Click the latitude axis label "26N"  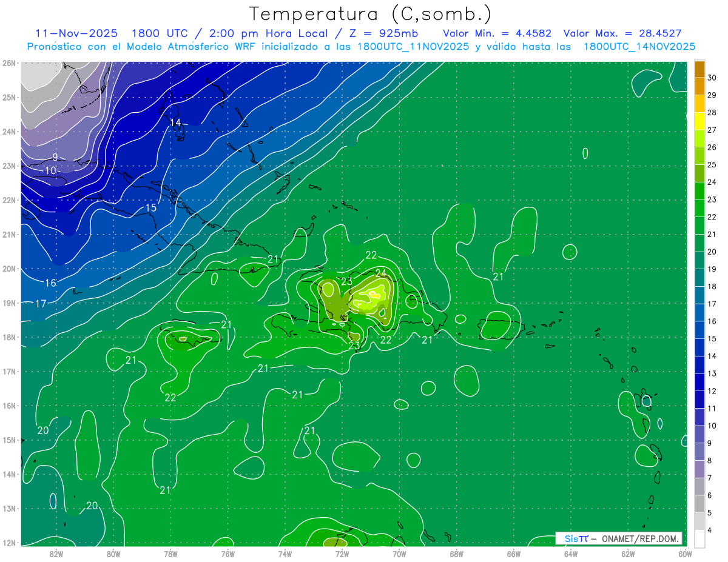pyautogui.click(x=9, y=63)
